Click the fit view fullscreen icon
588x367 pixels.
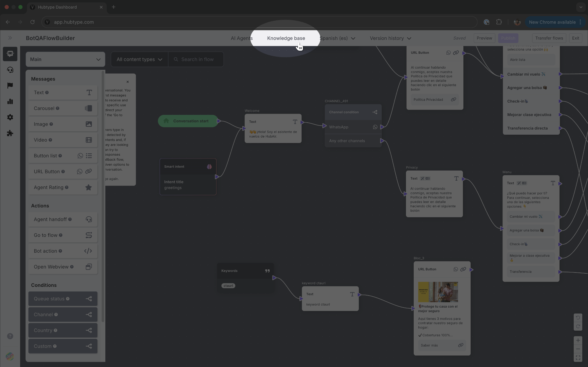(x=578, y=358)
